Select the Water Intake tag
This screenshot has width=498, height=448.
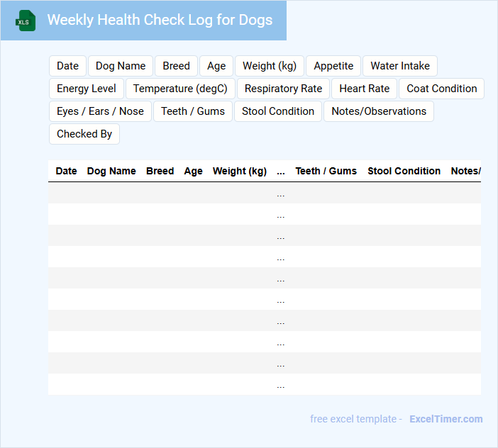[400, 66]
